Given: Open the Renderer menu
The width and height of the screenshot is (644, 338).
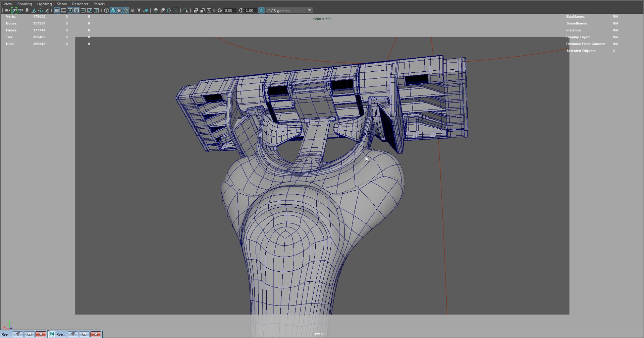Looking at the screenshot, I should [x=80, y=4].
